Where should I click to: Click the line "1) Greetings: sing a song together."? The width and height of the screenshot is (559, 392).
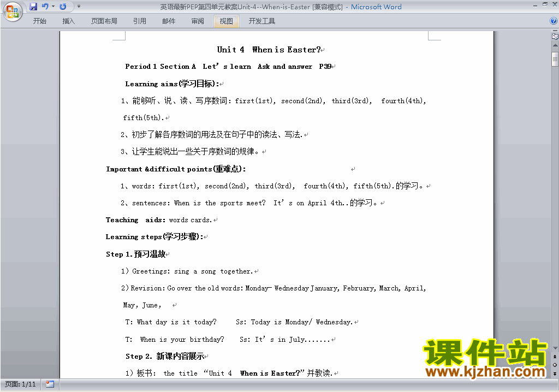(x=187, y=271)
